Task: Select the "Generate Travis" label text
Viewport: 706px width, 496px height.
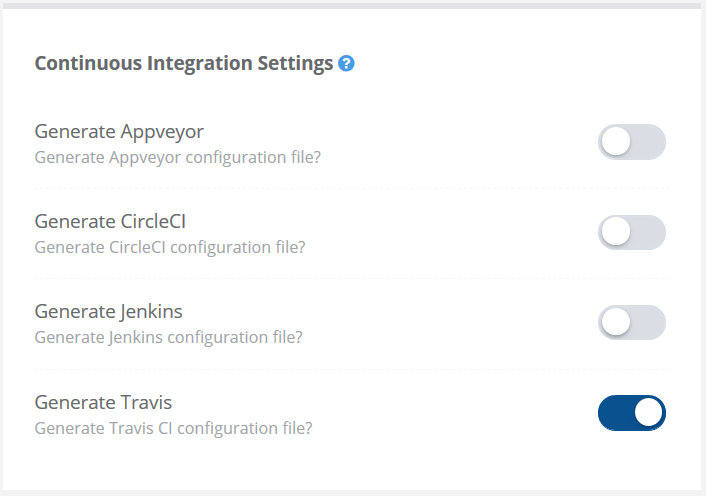Action: [103, 402]
